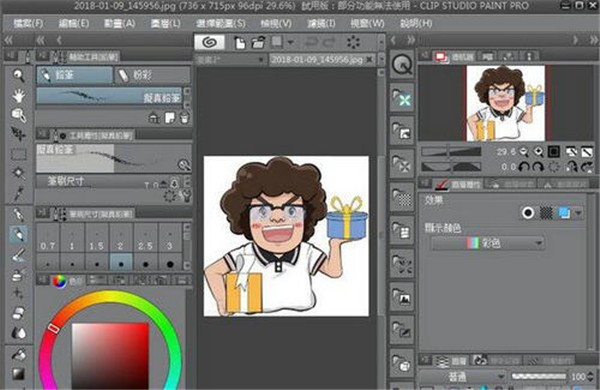Open the Layer (L) menu
600x390 pixels.
tap(165, 23)
